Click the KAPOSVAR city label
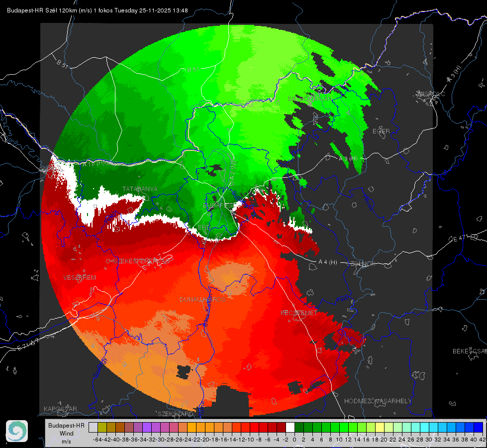The image size is (487, 448). tap(60, 409)
